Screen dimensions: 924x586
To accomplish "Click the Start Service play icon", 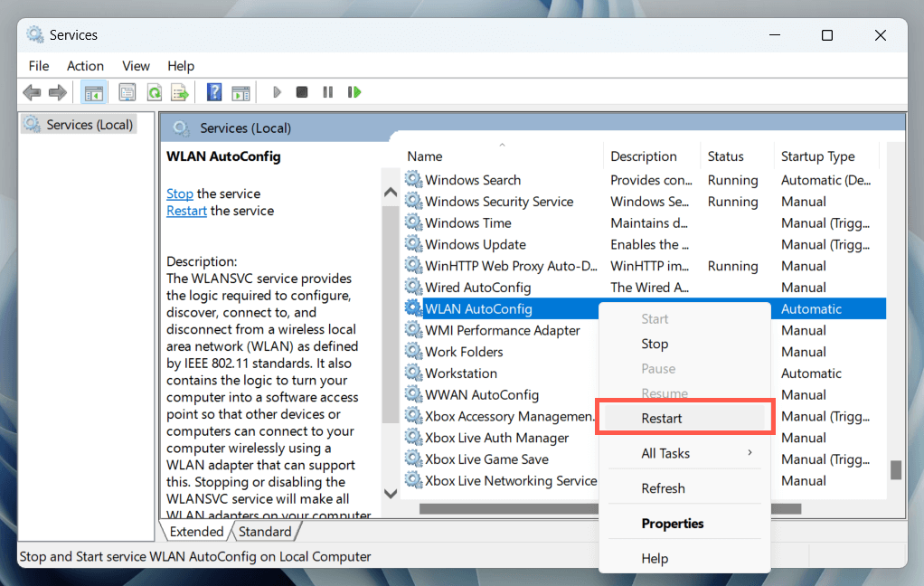I will pos(277,92).
